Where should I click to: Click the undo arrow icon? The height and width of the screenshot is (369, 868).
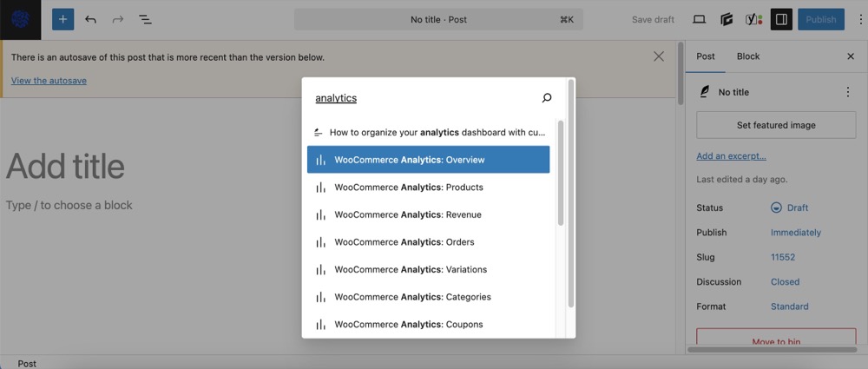90,19
